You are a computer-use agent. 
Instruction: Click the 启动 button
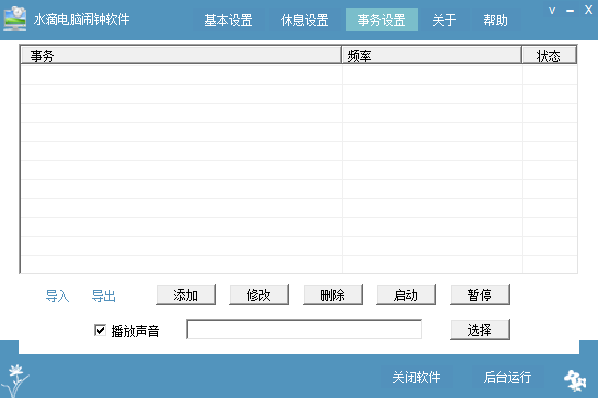point(406,295)
